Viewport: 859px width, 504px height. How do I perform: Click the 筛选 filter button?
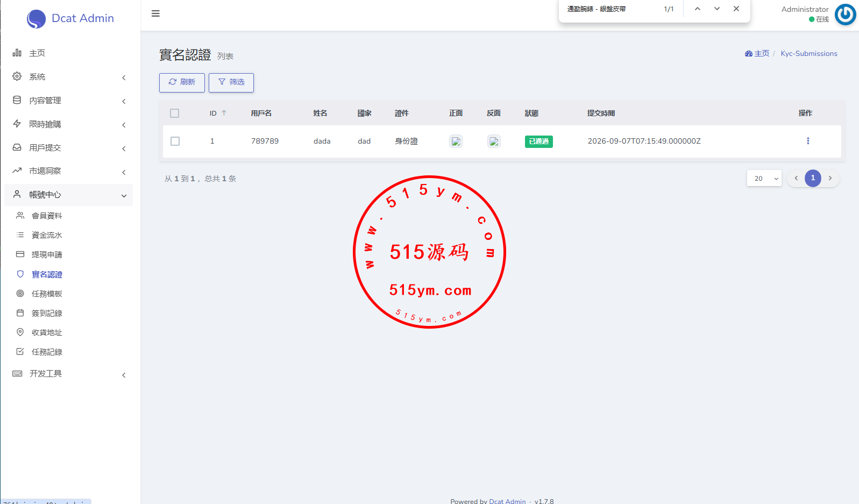(x=231, y=82)
